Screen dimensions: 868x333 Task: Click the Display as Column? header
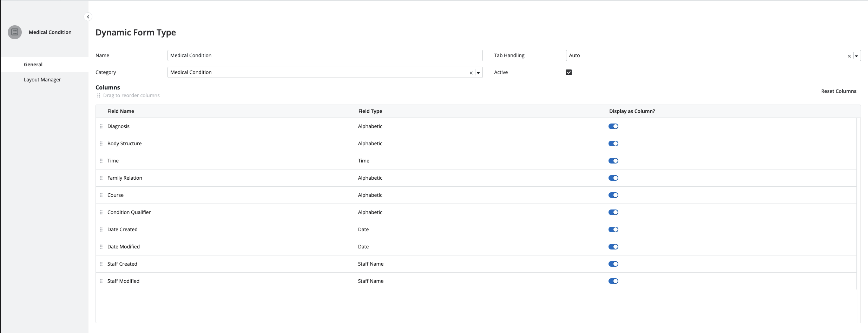point(632,111)
